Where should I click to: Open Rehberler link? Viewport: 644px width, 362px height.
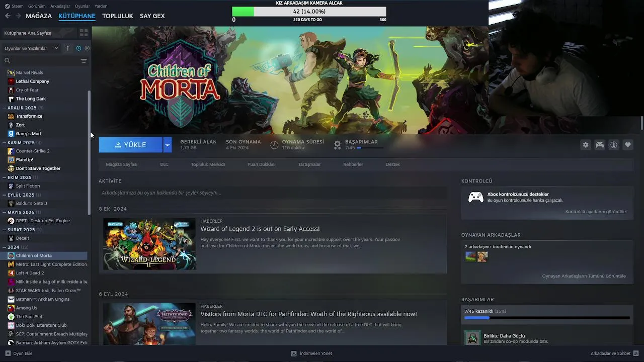point(353,164)
